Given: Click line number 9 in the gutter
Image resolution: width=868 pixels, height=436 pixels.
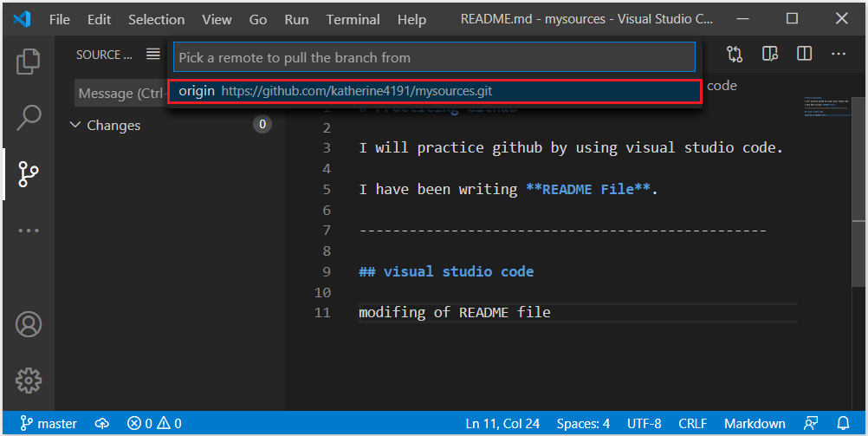Looking at the screenshot, I should pyautogui.click(x=326, y=271).
